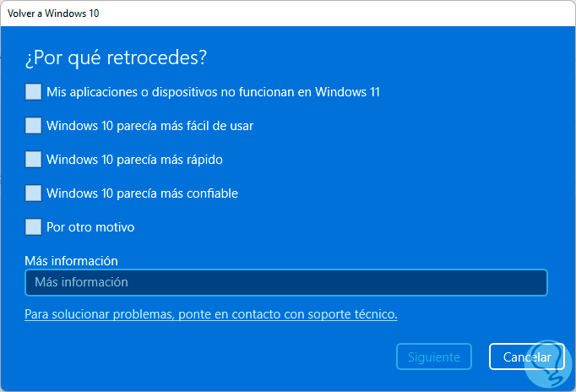Check 'Mis aplicaciones o dispositivos no funcionan' checkbox
Image resolution: width=576 pixels, height=392 pixels.
pos(33,91)
